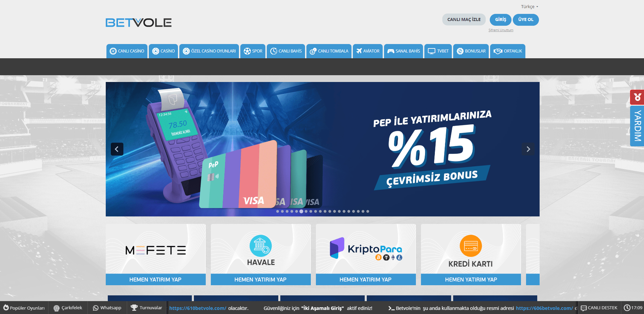Screen dimensions: 644x314
Task: Click the Giriş login button
Action: 500,20
